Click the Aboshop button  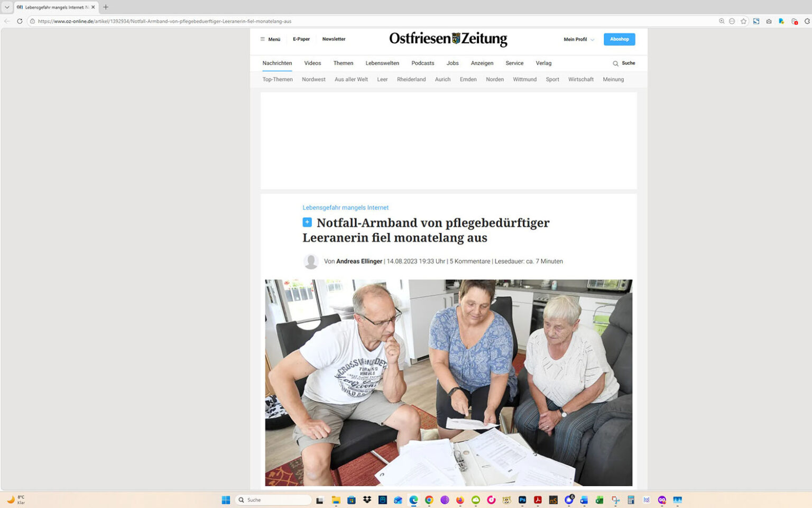click(x=619, y=39)
